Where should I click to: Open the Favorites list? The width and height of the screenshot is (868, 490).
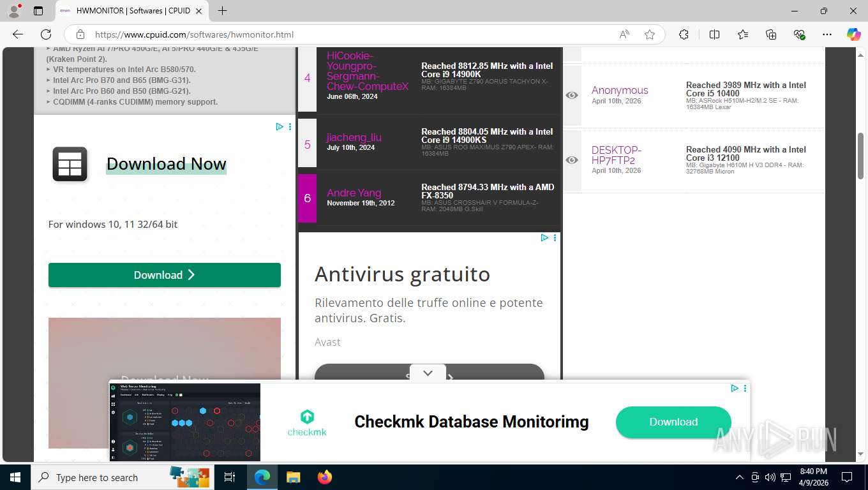pyautogui.click(x=743, y=34)
